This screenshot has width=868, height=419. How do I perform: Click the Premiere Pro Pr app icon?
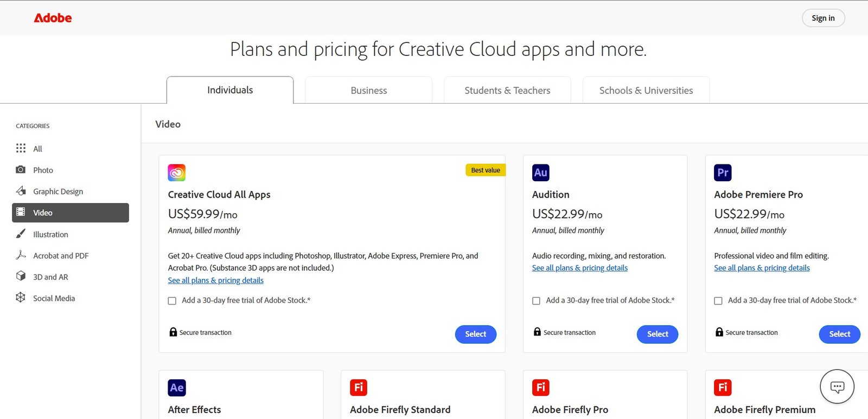tap(723, 173)
